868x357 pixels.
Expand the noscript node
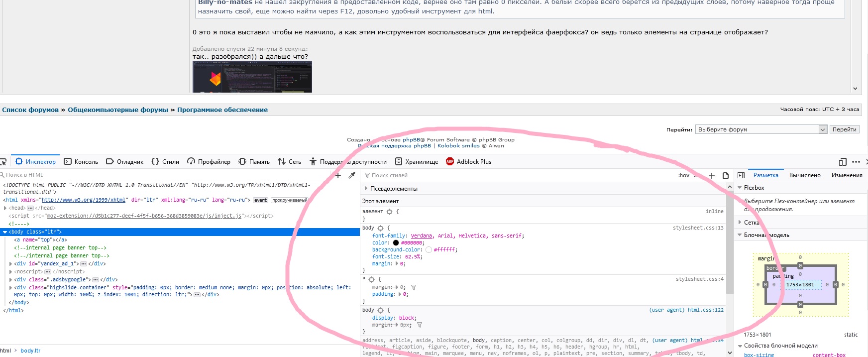10,272
